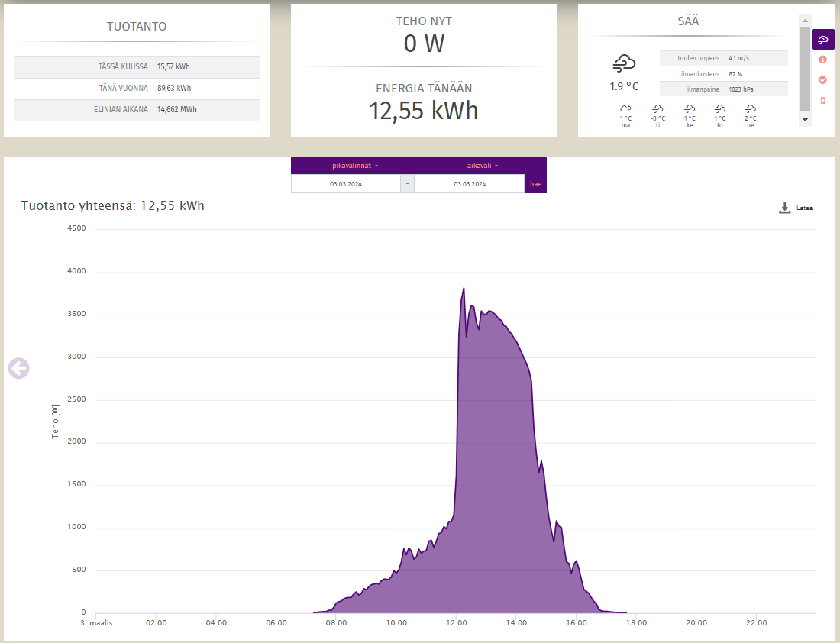Click the start date input field
Image resolution: width=840 pixels, height=643 pixels.
coord(345,184)
